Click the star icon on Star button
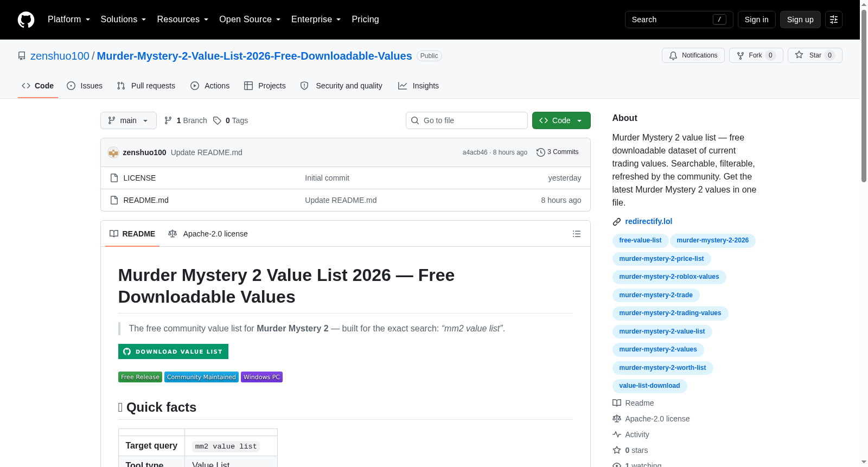The image size is (868, 467). (799, 55)
